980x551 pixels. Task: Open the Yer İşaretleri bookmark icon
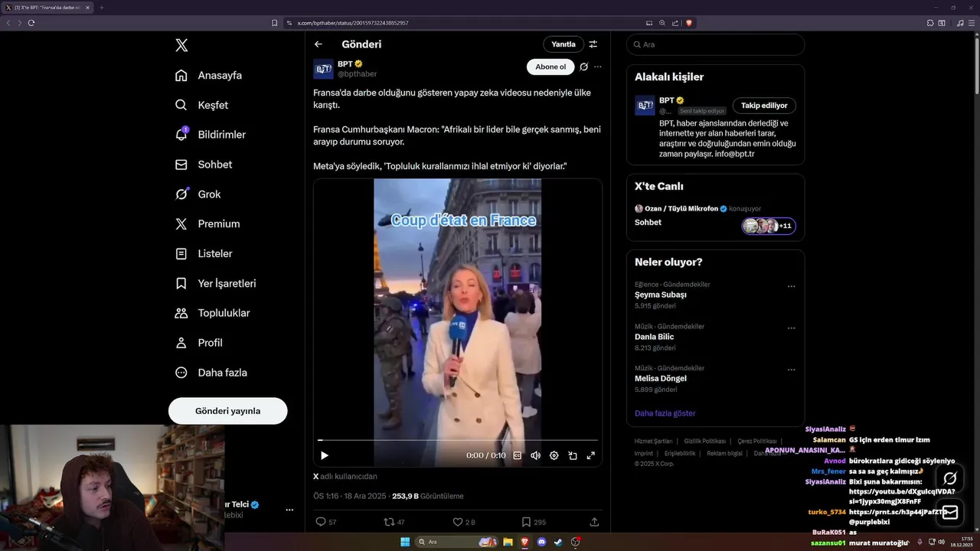point(181,283)
